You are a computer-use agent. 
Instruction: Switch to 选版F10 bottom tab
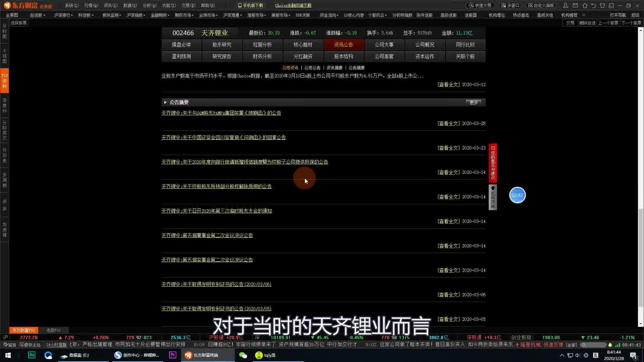(53, 330)
